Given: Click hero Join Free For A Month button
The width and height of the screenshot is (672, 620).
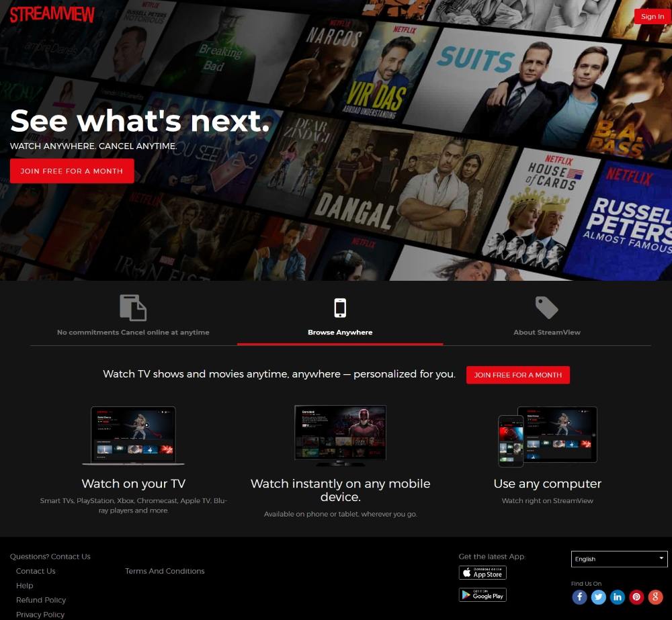Looking at the screenshot, I should click(72, 171).
